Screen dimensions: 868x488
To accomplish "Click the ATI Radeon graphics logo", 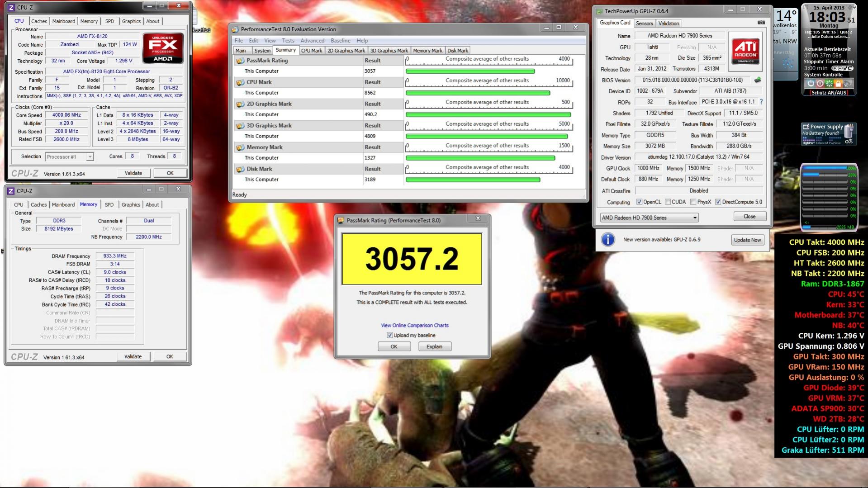I will pos(745,52).
